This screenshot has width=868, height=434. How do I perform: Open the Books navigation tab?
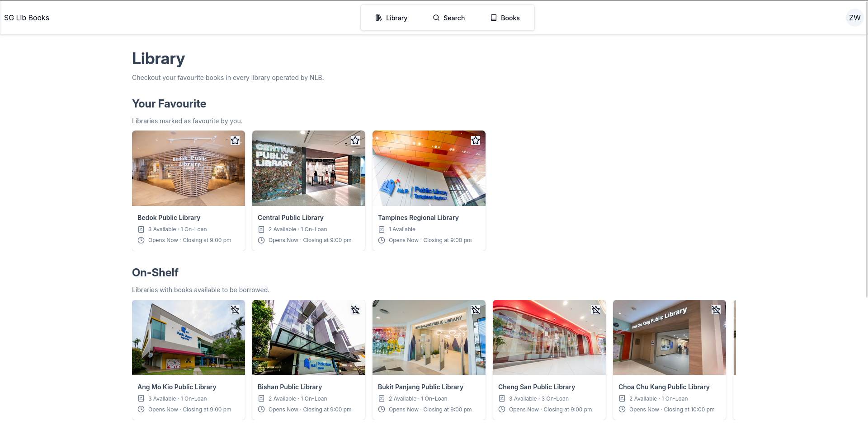pyautogui.click(x=505, y=18)
